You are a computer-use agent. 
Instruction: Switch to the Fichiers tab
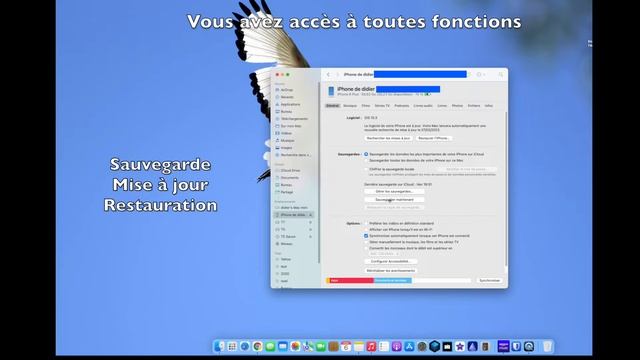[x=474, y=106]
